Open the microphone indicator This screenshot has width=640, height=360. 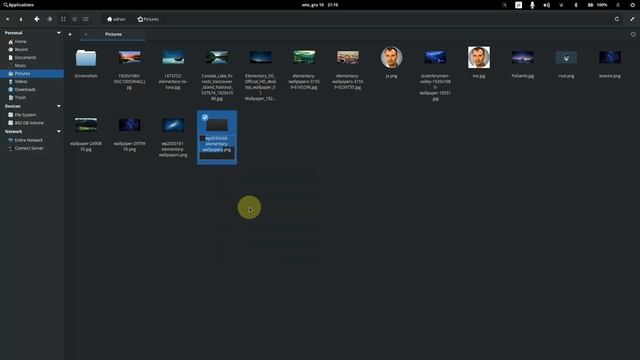532,5
